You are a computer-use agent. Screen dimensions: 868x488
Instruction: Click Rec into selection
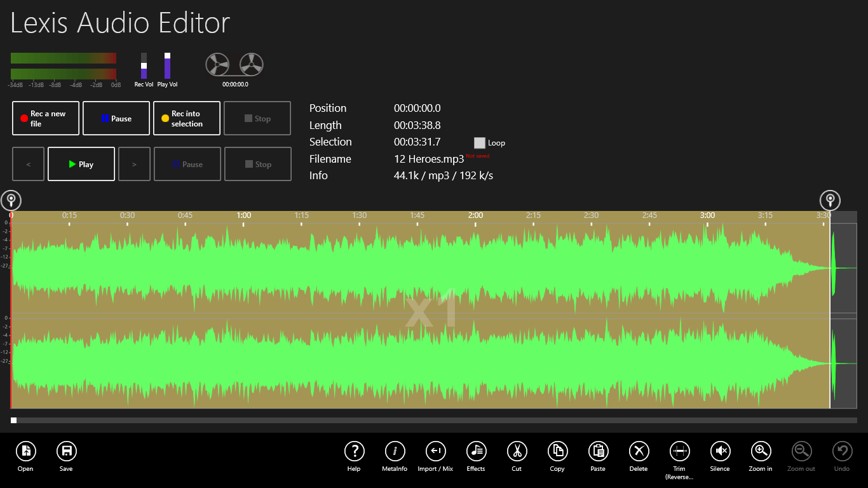pos(186,118)
